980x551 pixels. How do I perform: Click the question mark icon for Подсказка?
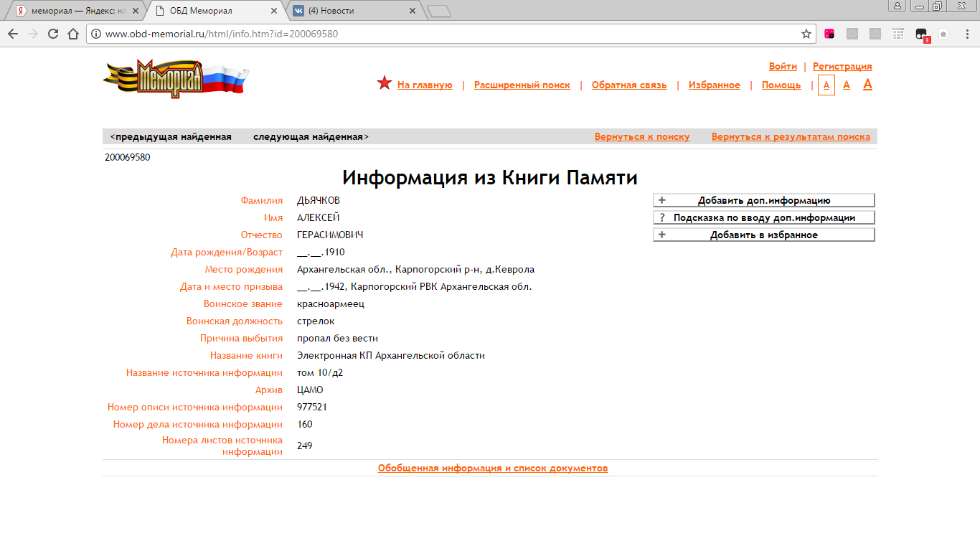pyautogui.click(x=661, y=217)
